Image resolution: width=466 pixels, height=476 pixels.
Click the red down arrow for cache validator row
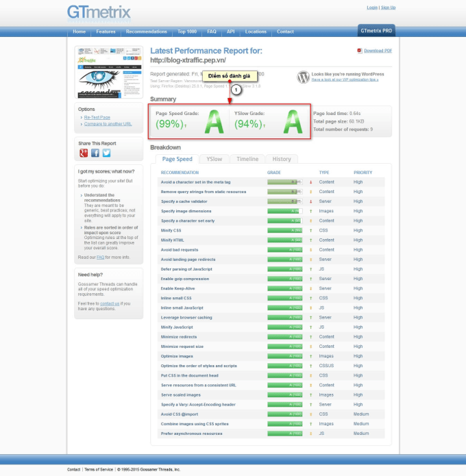coord(310,201)
